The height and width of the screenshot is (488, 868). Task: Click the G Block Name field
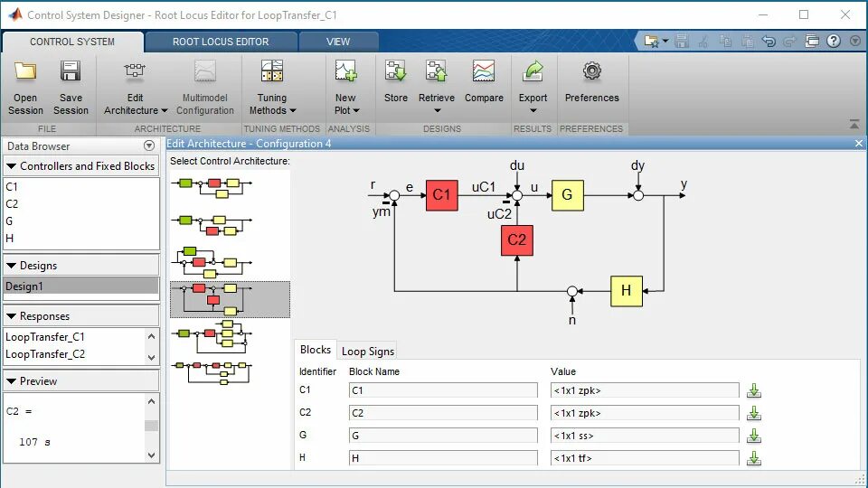click(443, 436)
